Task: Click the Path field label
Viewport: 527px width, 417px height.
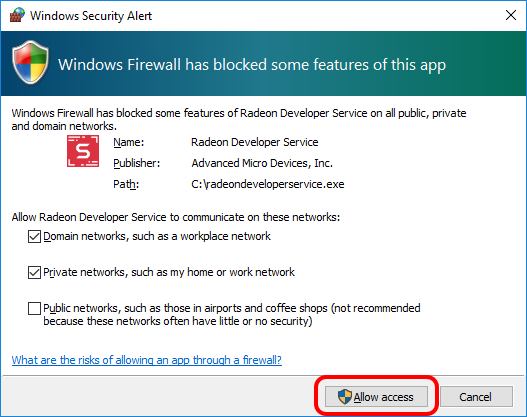Action: tap(126, 184)
